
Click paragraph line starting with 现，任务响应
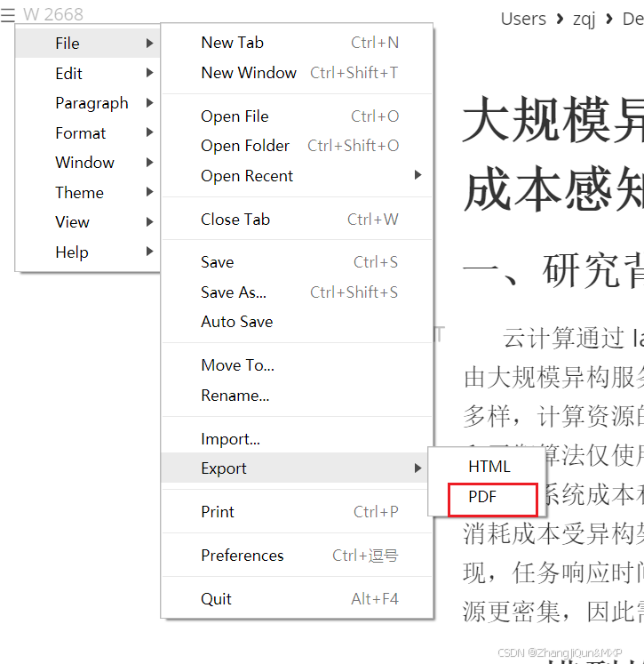pos(553,572)
